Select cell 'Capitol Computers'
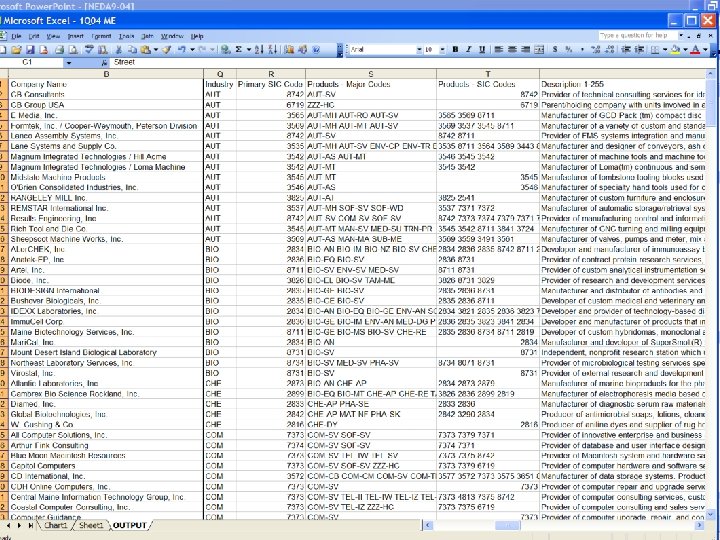Screen dimensions: 720x540 point(106,466)
